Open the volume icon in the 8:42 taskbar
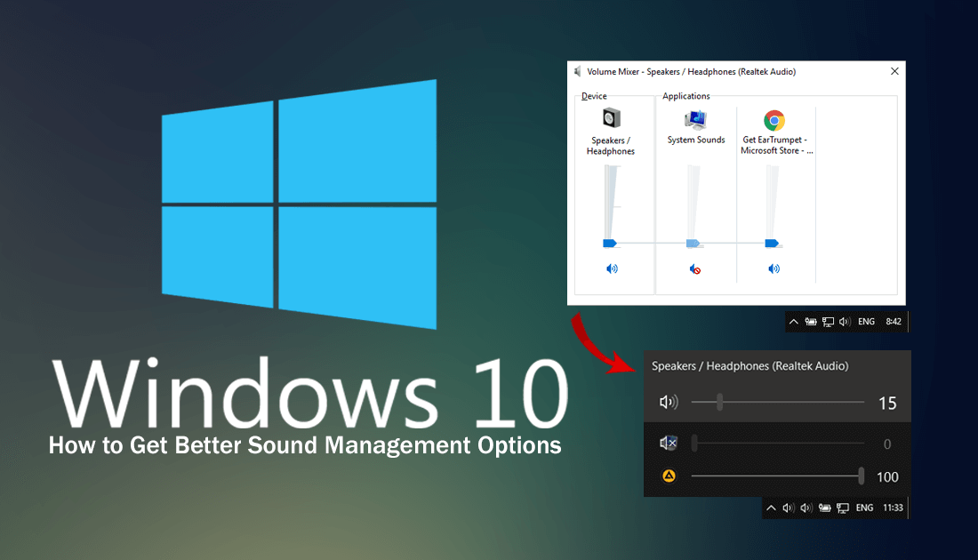 coord(845,322)
